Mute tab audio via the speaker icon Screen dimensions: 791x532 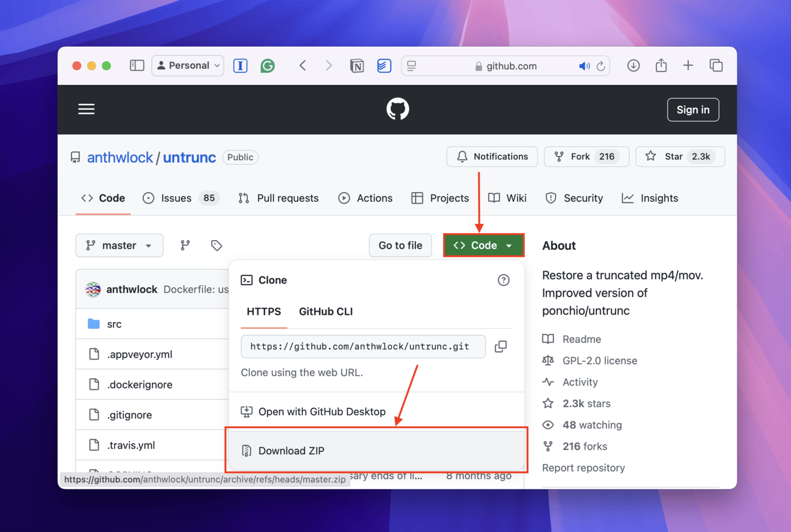coord(584,66)
